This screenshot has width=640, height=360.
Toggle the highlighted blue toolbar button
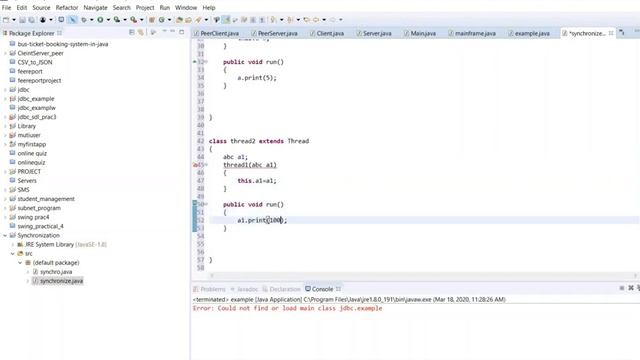click(x=73, y=20)
